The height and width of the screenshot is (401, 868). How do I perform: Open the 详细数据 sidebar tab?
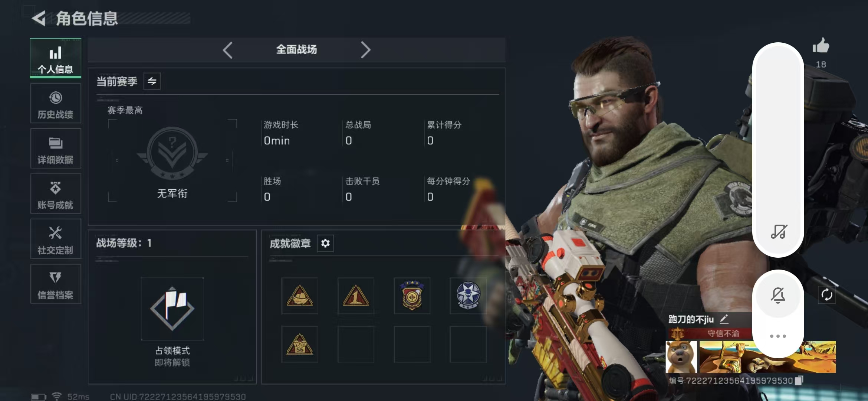pos(56,149)
